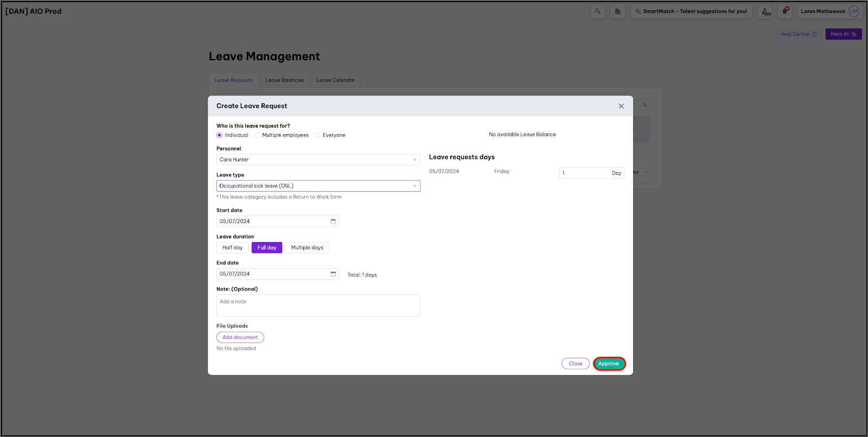The width and height of the screenshot is (868, 437).
Task: Switch to the Leave Balances tab
Action: pos(284,80)
